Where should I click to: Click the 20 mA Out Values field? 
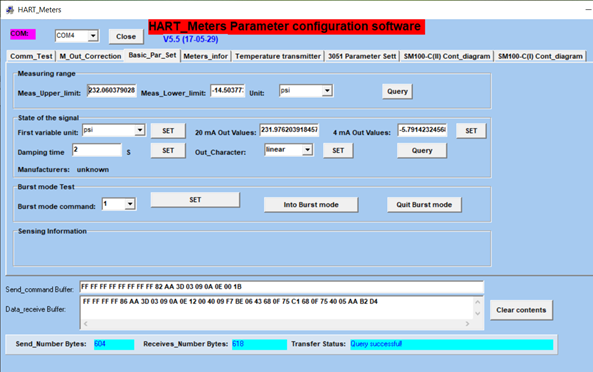pos(289,130)
